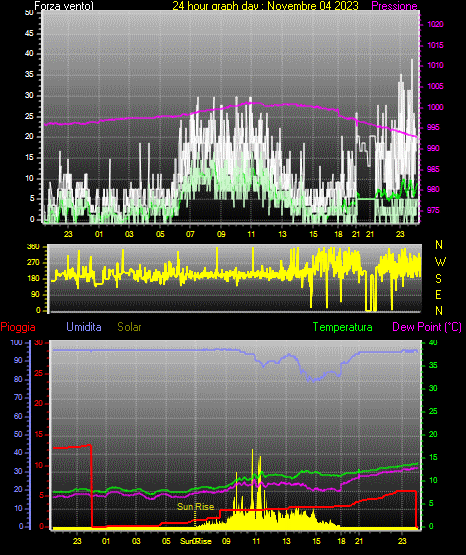Click the blue Umidita legend label
The image size is (466, 555).
click(x=84, y=326)
